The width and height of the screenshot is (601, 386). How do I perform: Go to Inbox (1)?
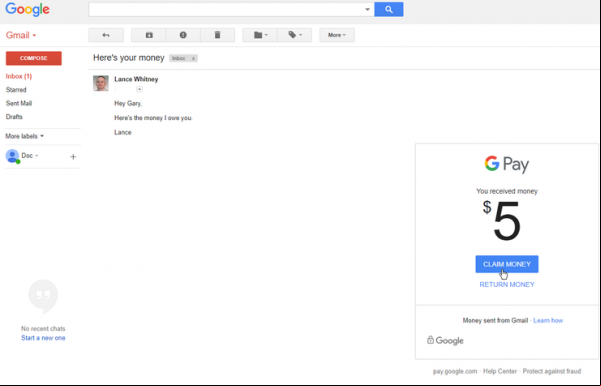(x=19, y=76)
